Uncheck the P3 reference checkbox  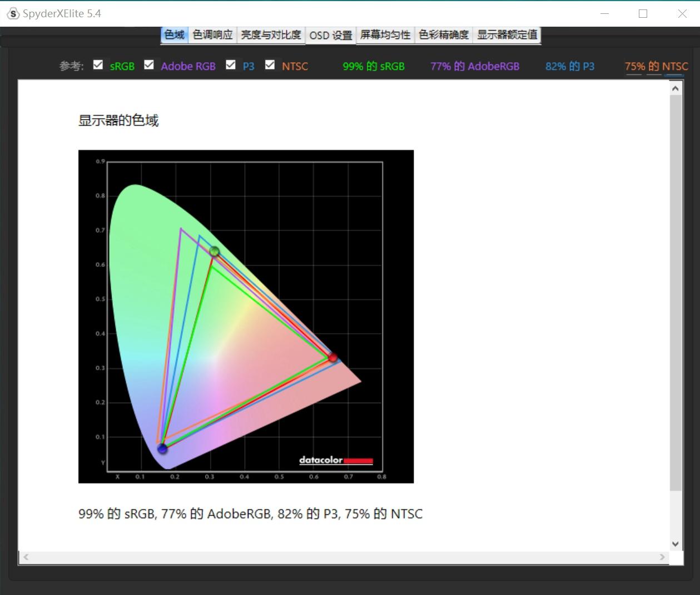pyautogui.click(x=231, y=64)
